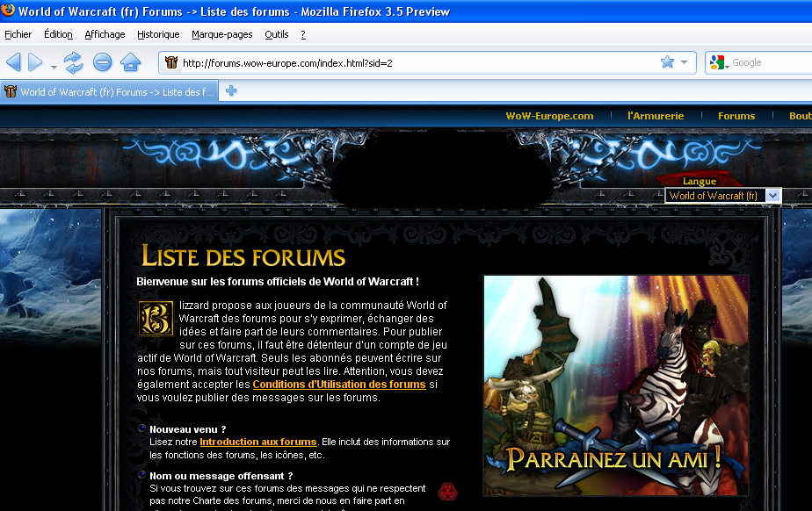Open the navigation history dropdown arrow
This screenshot has height=511, width=812.
point(54,67)
